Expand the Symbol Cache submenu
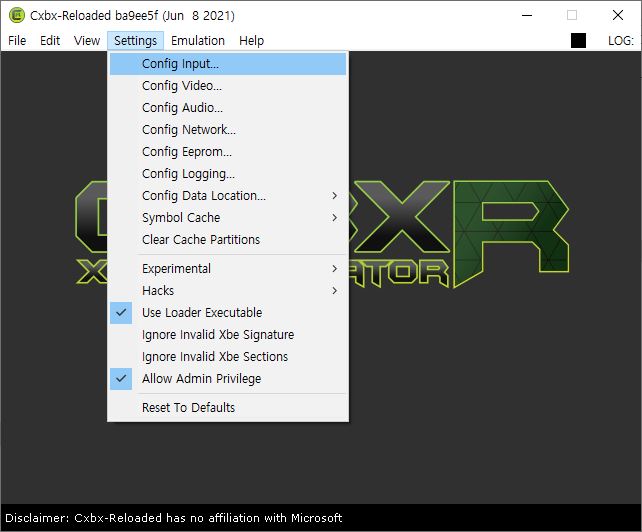This screenshot has height=532, width=642. tap(228, 218)
